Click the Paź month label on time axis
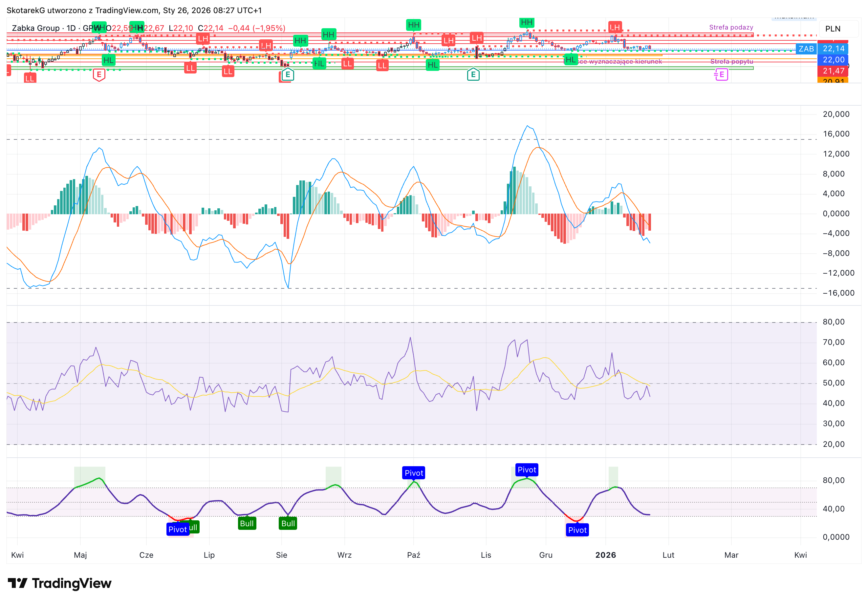The height and width of the screenshot is (603, 868). [414, 555]
